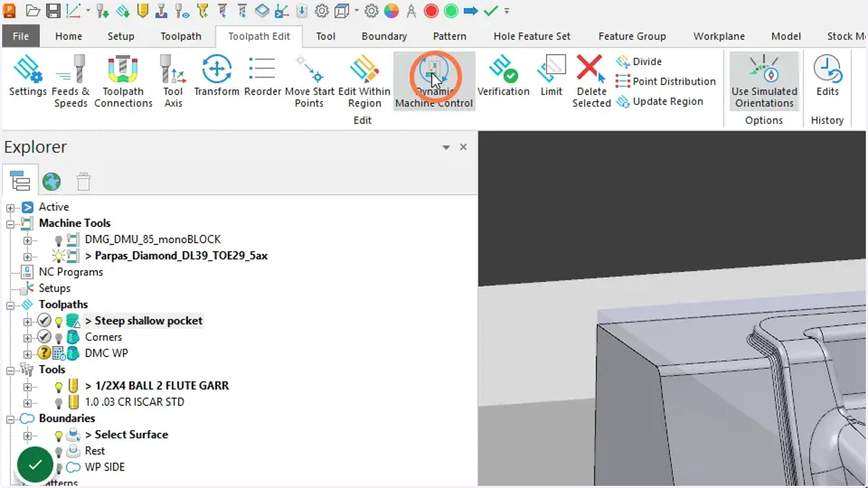Viewport: 868px width, 488px height.
Task: Toggle light bulb for 1/2X4 BALL tool
Action: pos(59,386)
